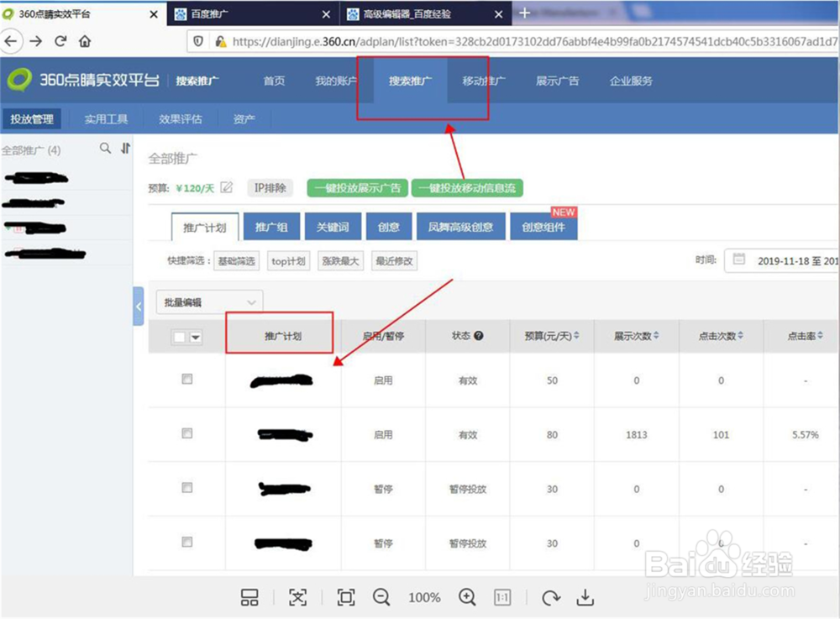Click the sort arrows icon beside the search magnifier
This screenshot has height=619, width=840.
(x=124, y=149)
